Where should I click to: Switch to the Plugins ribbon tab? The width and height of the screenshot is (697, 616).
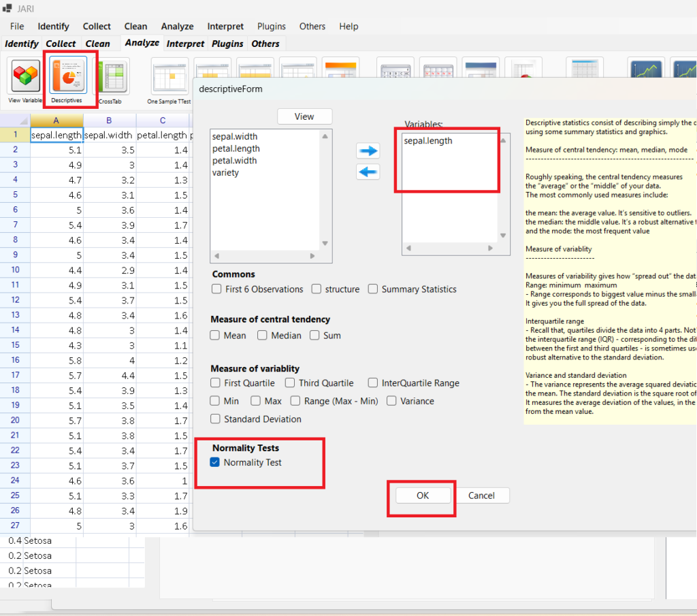[227, 44]
